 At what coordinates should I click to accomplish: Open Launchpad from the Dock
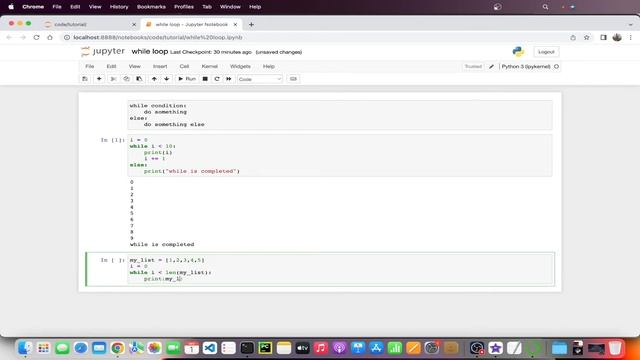(x=43, y=348)
